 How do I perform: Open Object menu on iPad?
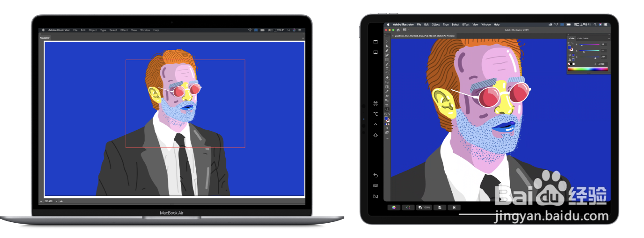click(436, 24)
